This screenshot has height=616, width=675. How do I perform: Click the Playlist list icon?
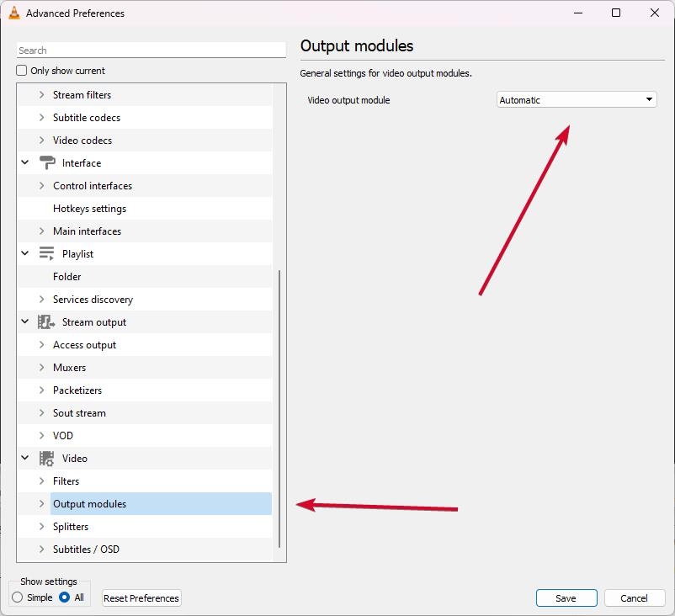click(x=46, y=253)
